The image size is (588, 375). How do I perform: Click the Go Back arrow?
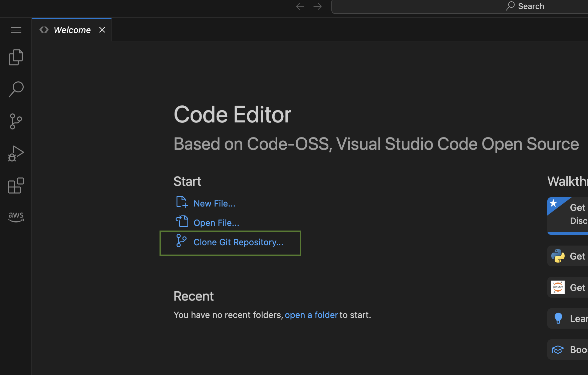(300, 6)
